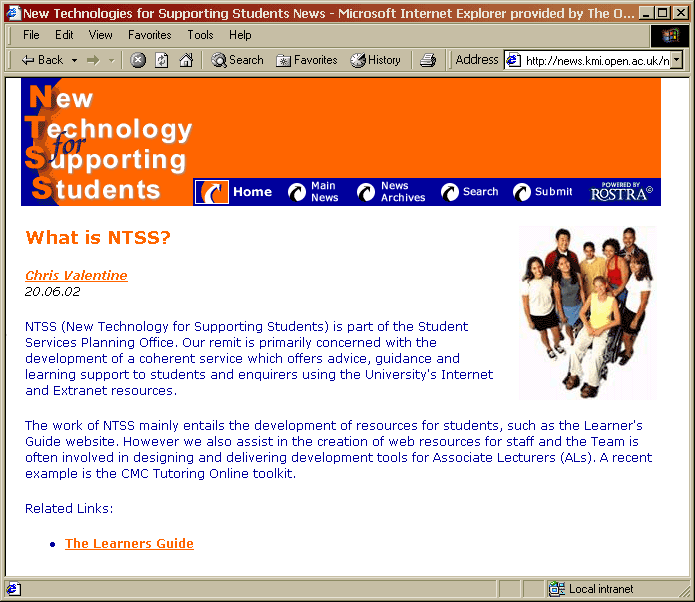Go to browser Home page icon
695x602 pixels.
pyautogui.click(x=186, y=60)
